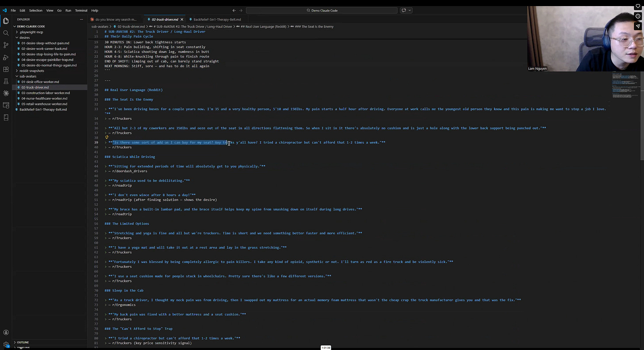644x350 pixels.
Task: Switch to the 02-truck-driver.md editor tab
Action: (x=165, y=19)
